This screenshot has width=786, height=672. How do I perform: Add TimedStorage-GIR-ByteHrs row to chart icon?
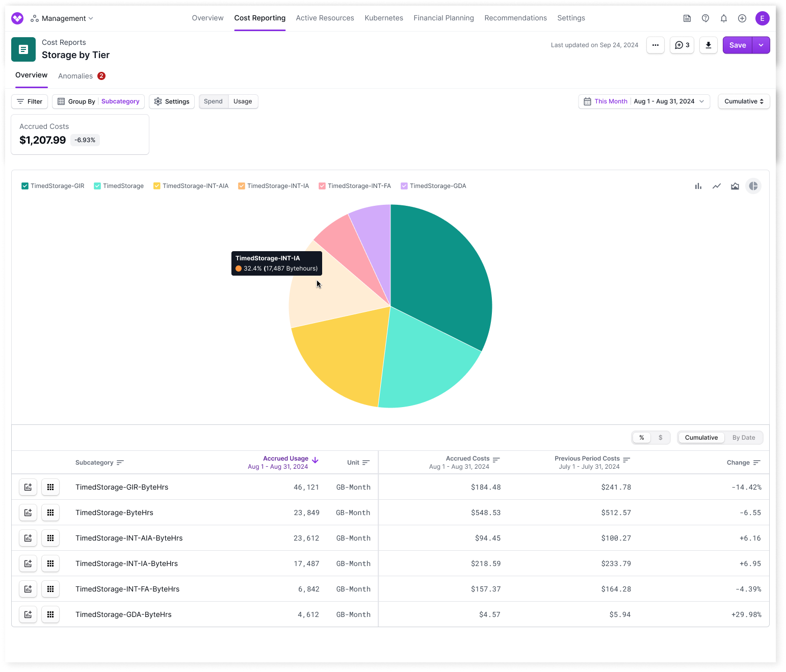coord(28,487)
